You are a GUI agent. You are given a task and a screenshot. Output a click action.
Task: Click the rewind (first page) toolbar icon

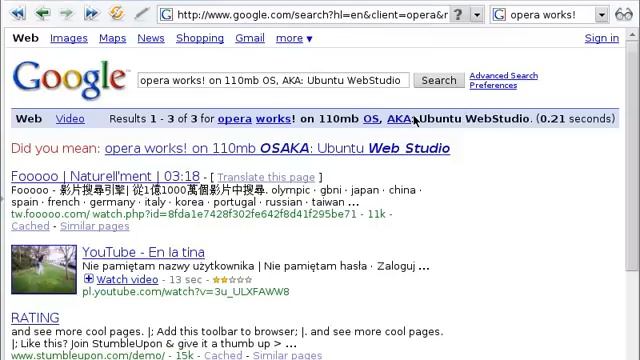(18, 14)
